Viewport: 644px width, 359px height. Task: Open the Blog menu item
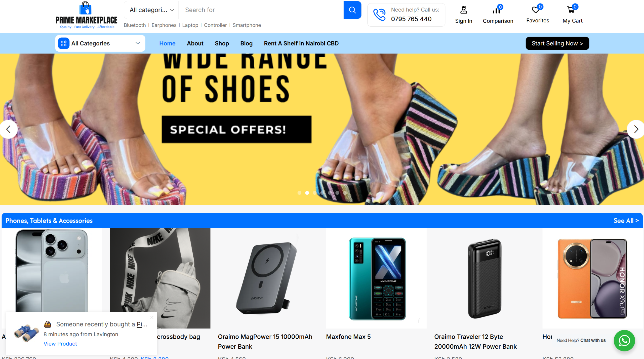pyautogui.click(x=246, y=43)
